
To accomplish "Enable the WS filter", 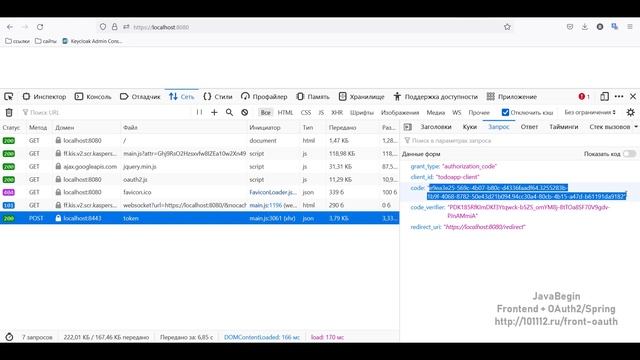I will (x=457, y=112).
